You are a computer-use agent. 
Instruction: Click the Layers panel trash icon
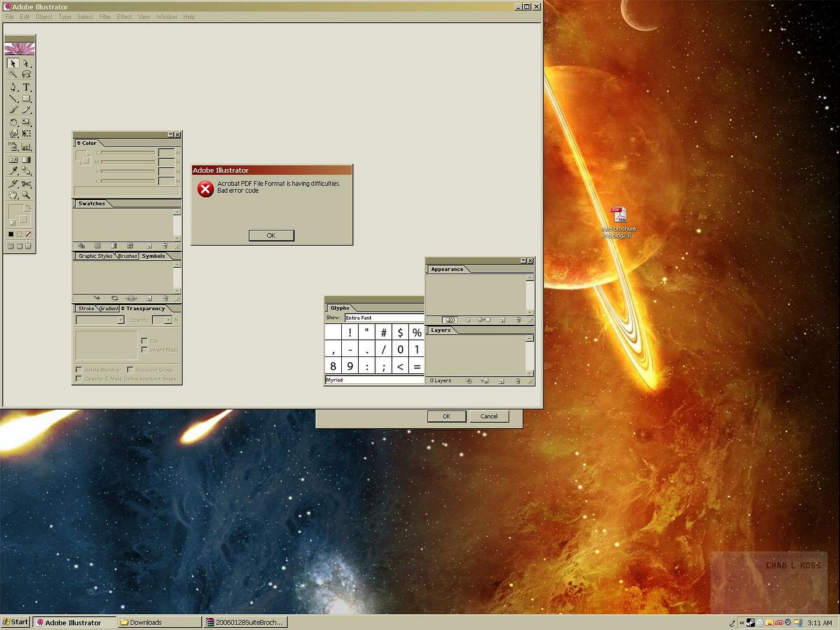[517, 381]
